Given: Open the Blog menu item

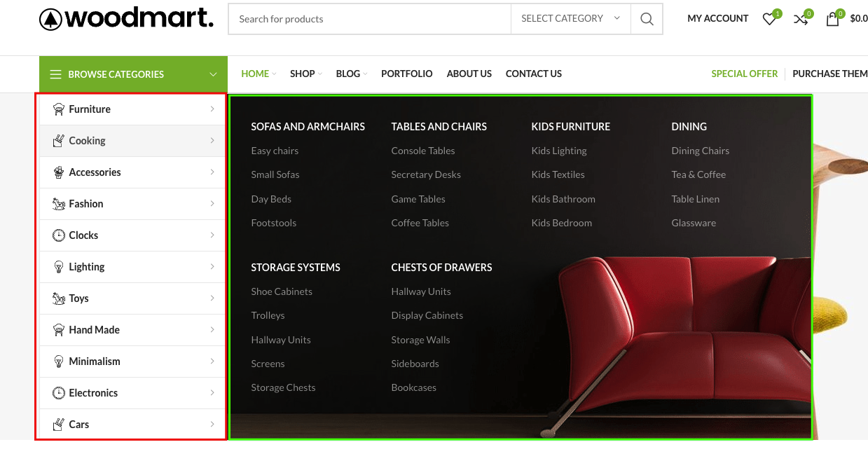Looking at the screenshot, I should pos(348,74).
